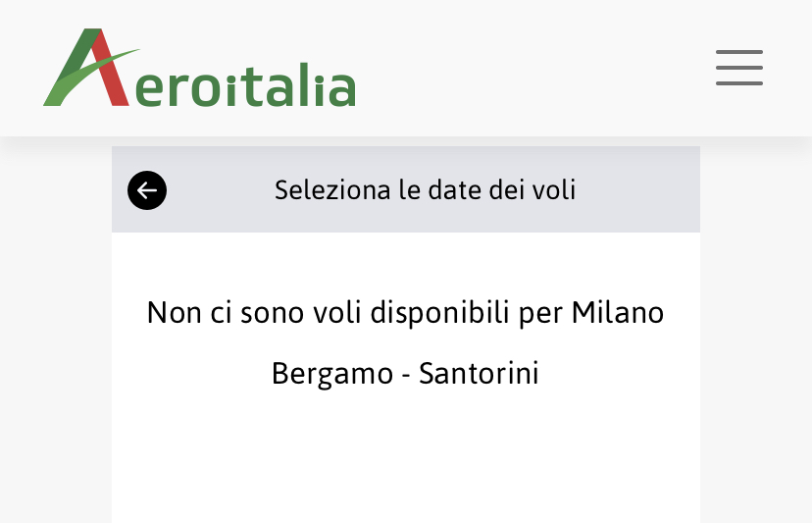Click the Aeroitalia logo
Screen dimensions: 812x523
[199, 69]
